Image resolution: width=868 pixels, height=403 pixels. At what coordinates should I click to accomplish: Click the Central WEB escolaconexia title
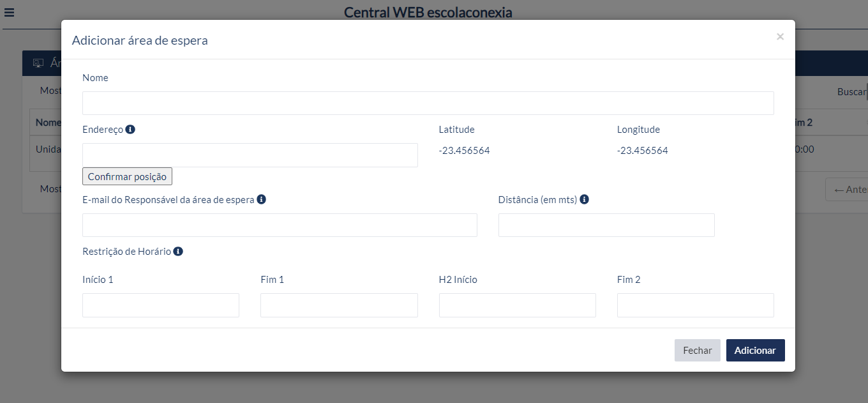pyautogui.click(x=428, y=12)
